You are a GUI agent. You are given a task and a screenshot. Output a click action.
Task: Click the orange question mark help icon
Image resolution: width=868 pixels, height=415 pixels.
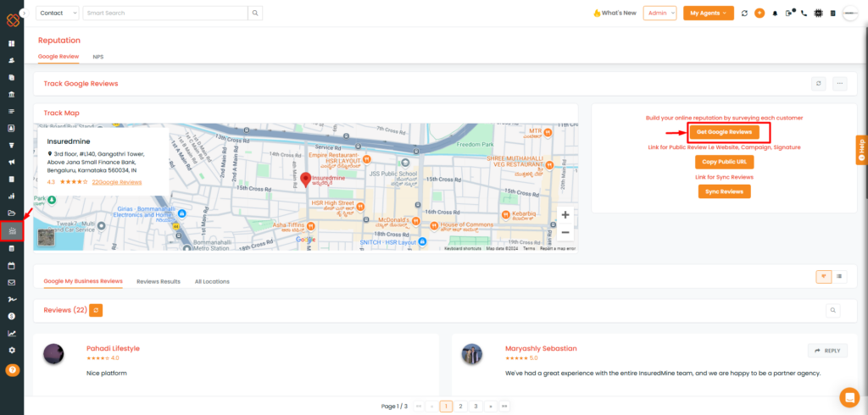pos(12,370)
